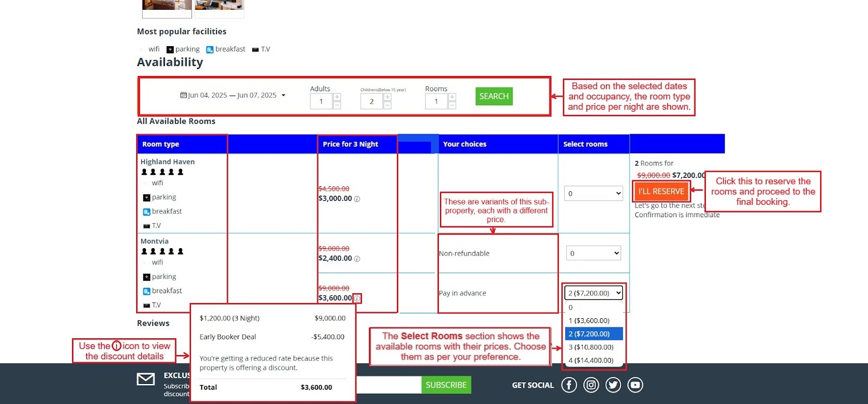Expand Highland Haven select rooms dropdown
This screenshot has width=868, height=404.
[593, 194]
